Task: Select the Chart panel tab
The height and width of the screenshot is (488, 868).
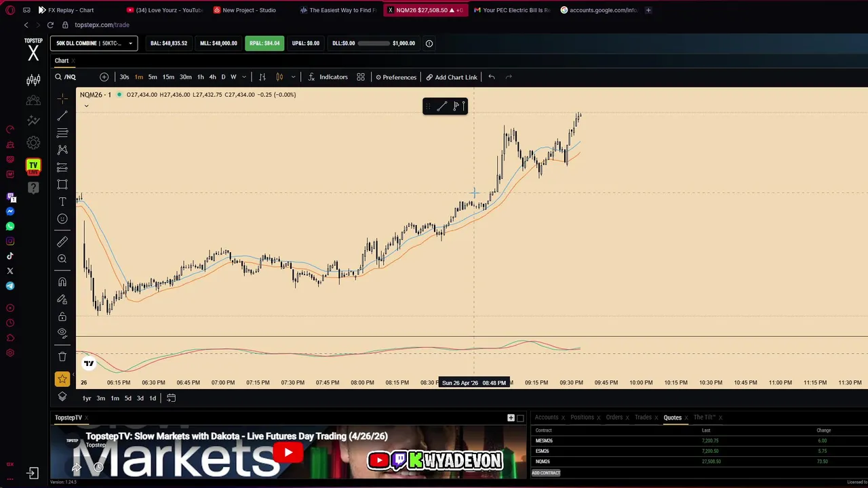Action: pyautogui.click(x=62, y=61)
